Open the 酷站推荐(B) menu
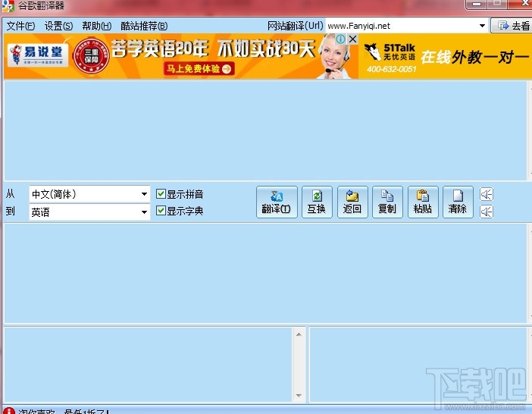 coord(144,26)
